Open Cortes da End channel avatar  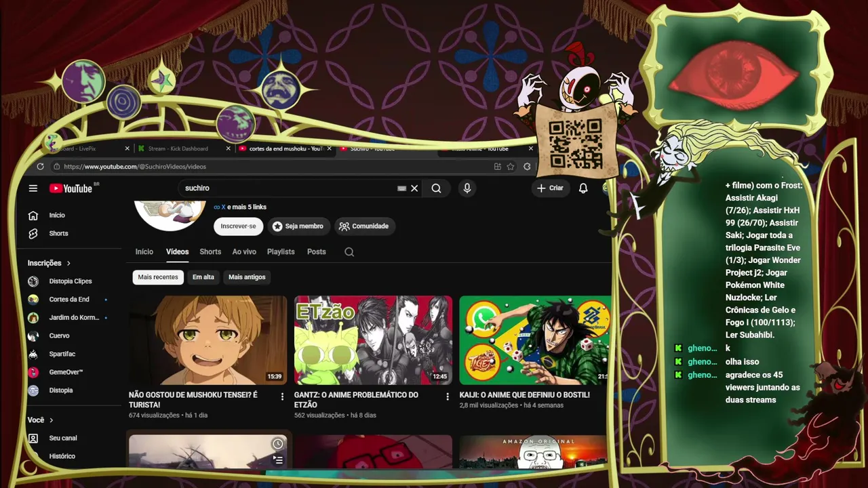[33, 300]
